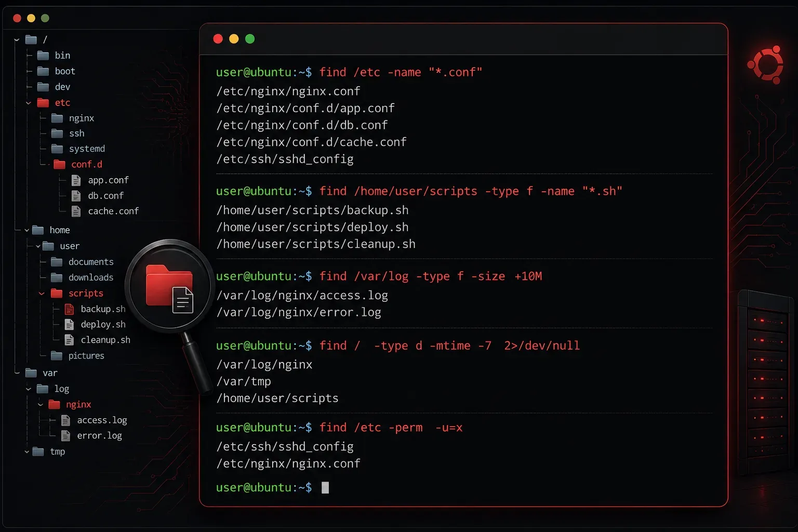Open the documents folder icon
This screenshot has height=532, width=798.
click(x=57, y=262)
